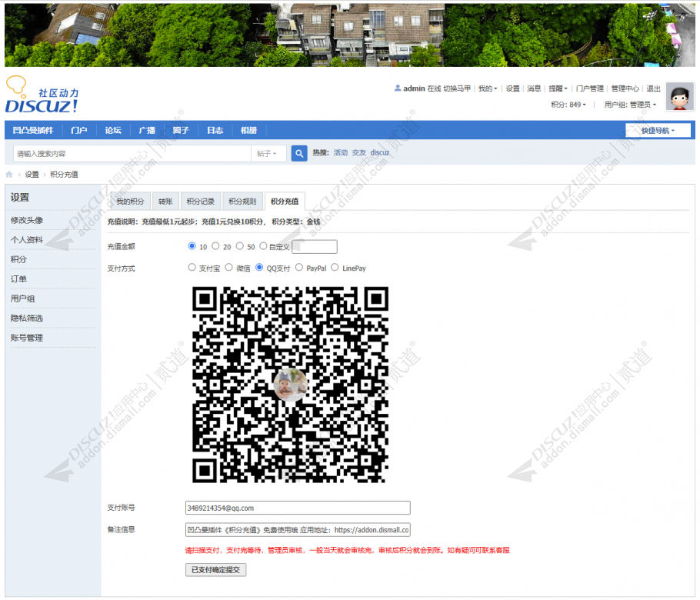Open 账号管理 in the settings sidebar
Image resolution: width=700 pixels, height=600 pixels.
(x=27, y=338)
